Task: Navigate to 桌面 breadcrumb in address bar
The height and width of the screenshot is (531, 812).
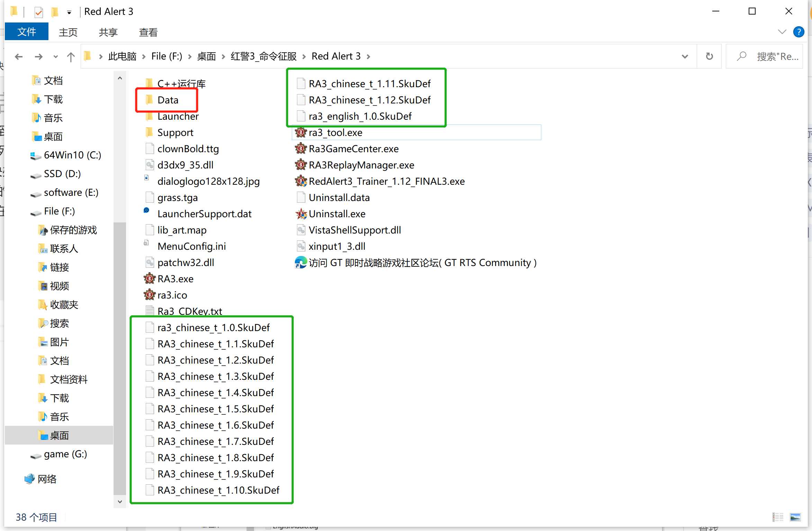Action: click(x=206, y=56)
